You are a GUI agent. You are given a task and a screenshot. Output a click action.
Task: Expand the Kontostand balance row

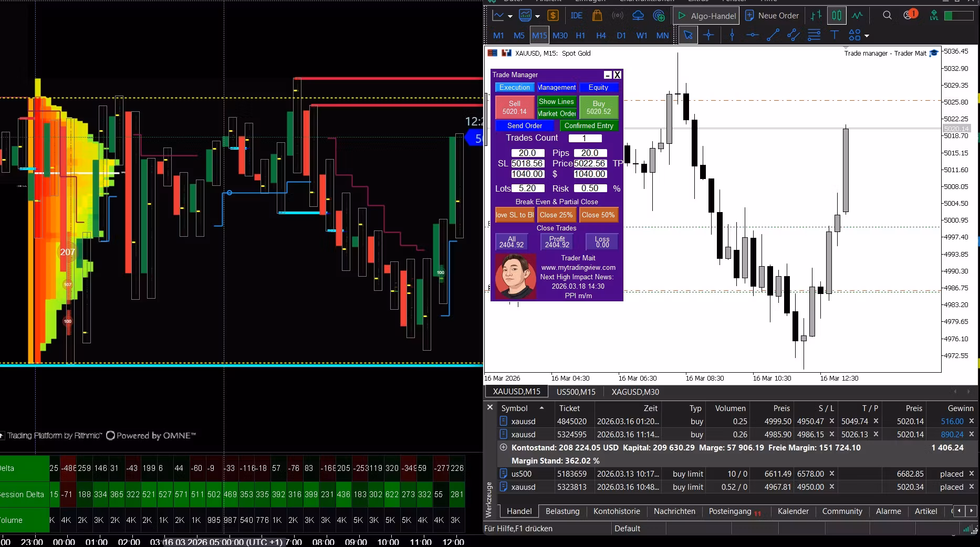(503, 448)
